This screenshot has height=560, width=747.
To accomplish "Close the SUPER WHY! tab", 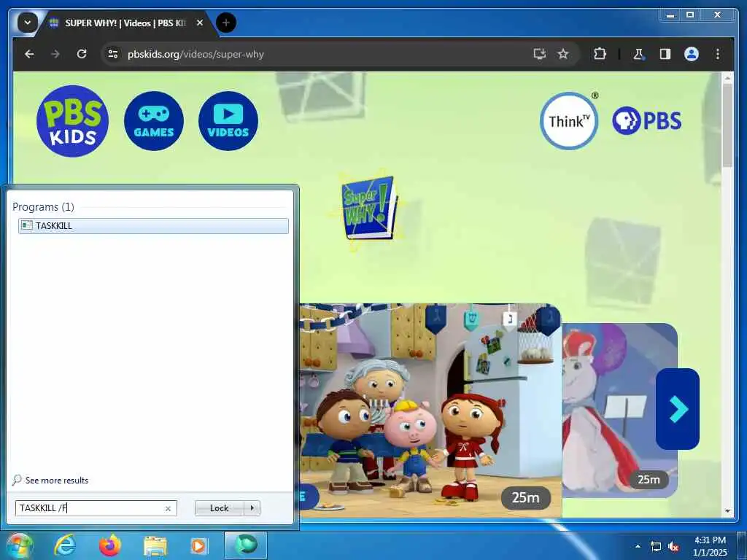I will (200, 23).
